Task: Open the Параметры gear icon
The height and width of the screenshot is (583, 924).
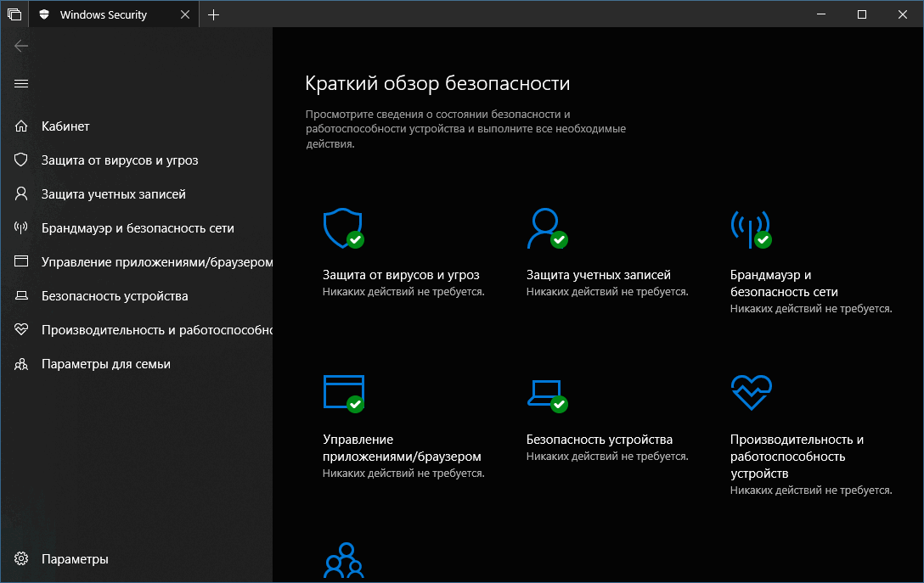Action: click(21, 558)
